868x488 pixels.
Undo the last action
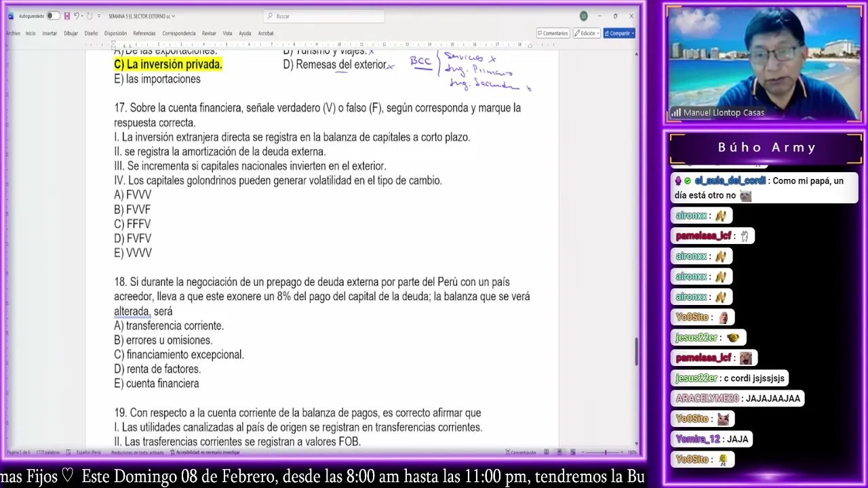[76, 16]
